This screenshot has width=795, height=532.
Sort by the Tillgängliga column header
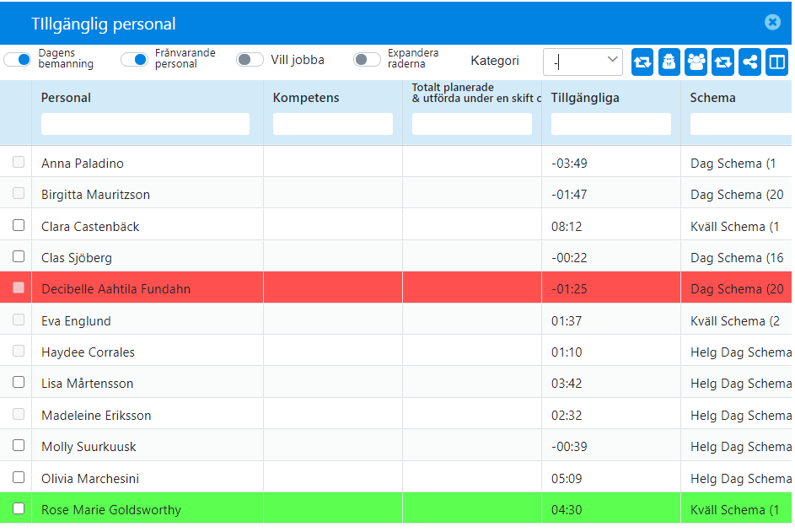pyautogui.click(x=585, y=97)
